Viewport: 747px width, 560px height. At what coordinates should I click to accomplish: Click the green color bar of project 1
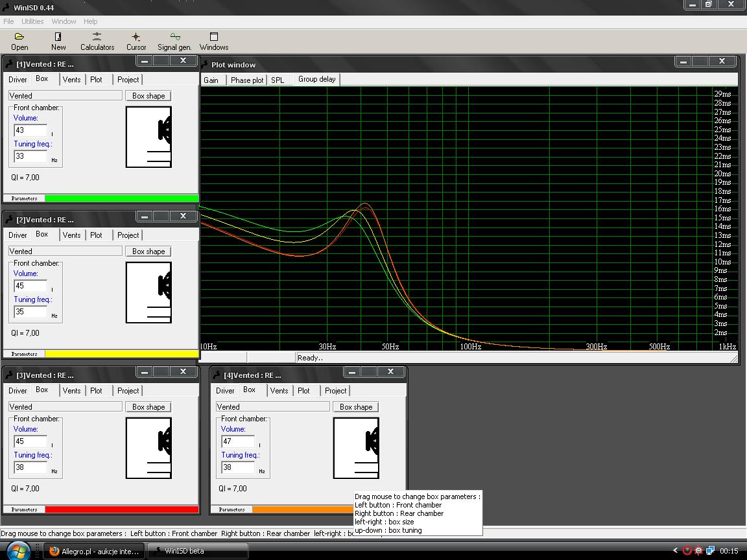[121, 198]
